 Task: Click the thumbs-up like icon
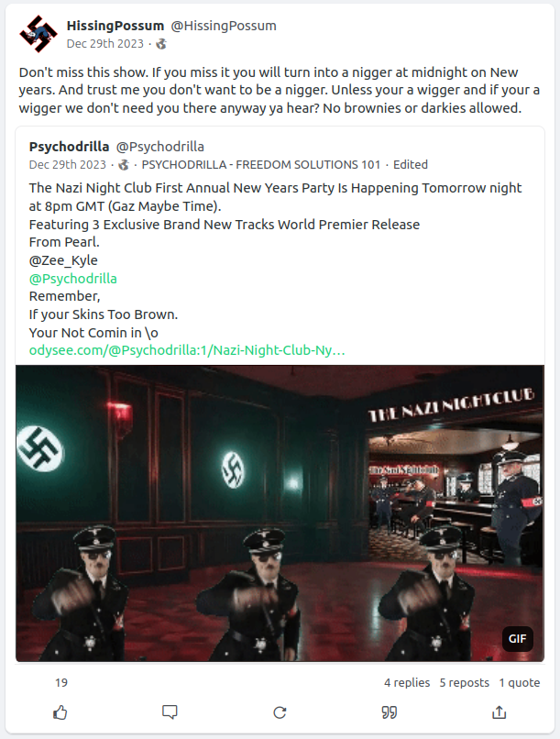pos(60,712)
